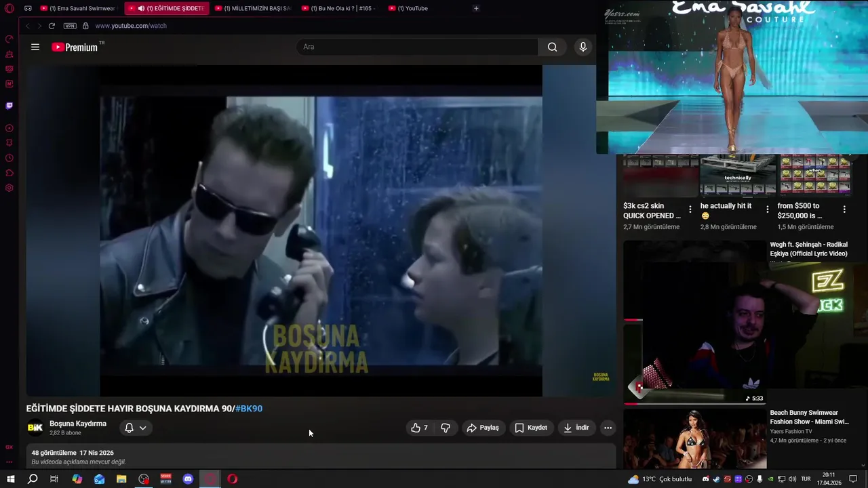Image resolution: width=868 pixels, height=488 pixels.
Task: Open volume speaker tray icon
Action: (x=791, y=479)
